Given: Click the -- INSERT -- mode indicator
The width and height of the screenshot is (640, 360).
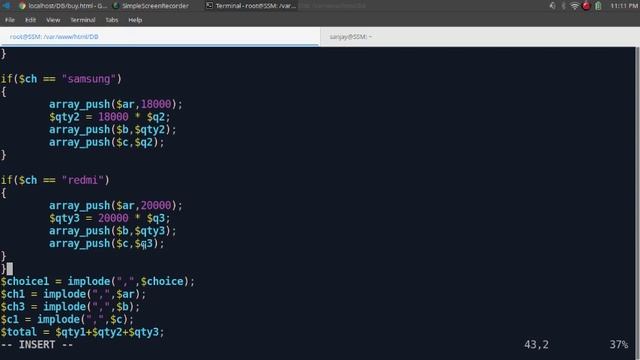Looking at the screenshot, I should (x=37, y=344).
